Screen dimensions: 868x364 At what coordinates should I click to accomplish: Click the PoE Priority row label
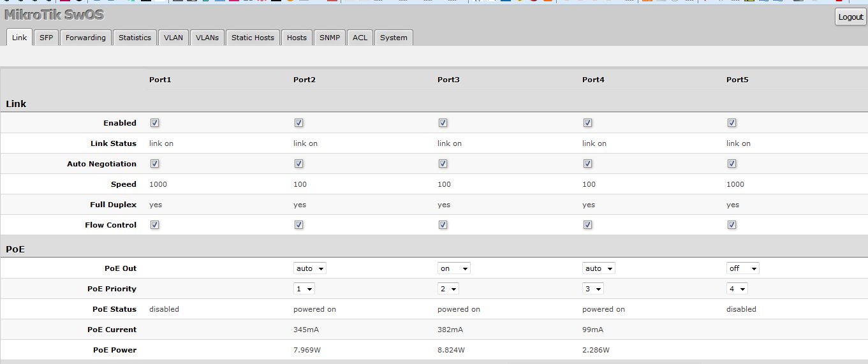[112, 289]
